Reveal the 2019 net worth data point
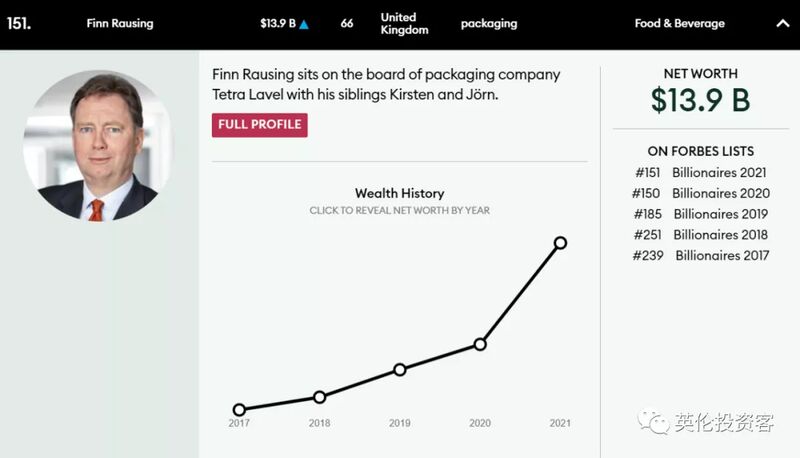800x458 pixels. (399, 369)
